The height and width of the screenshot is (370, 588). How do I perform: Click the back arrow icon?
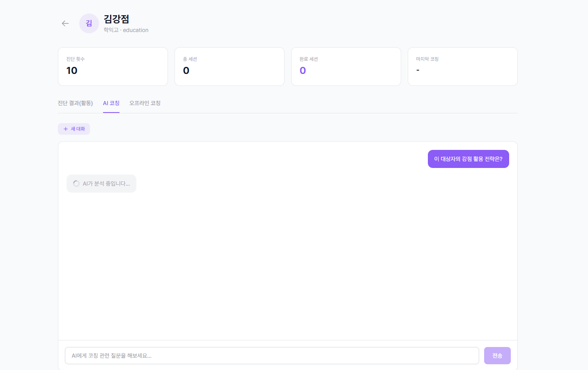pos(65,23)
